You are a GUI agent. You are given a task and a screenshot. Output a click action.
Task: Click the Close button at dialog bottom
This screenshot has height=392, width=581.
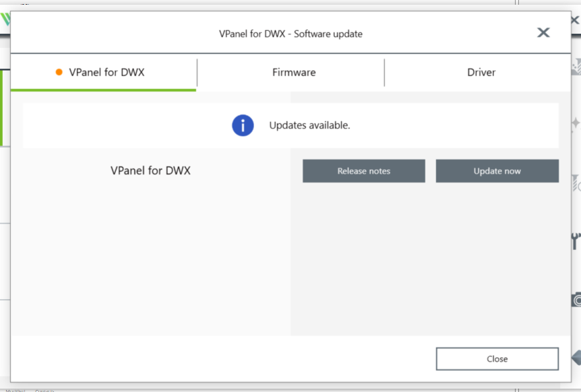coord(497,359)
